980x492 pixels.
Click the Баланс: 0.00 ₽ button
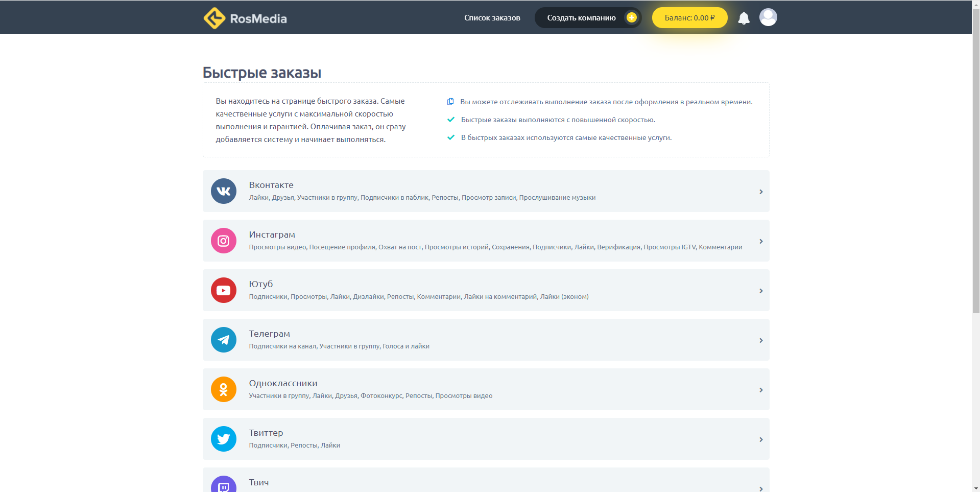pyautogui.click(x=689, y=17)
